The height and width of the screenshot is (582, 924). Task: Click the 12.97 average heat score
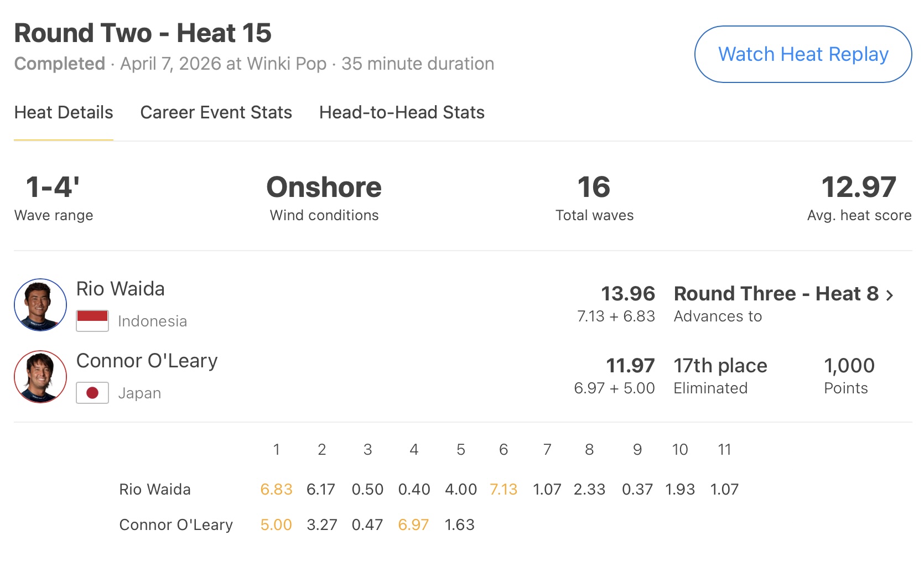(x=859, y=187)
